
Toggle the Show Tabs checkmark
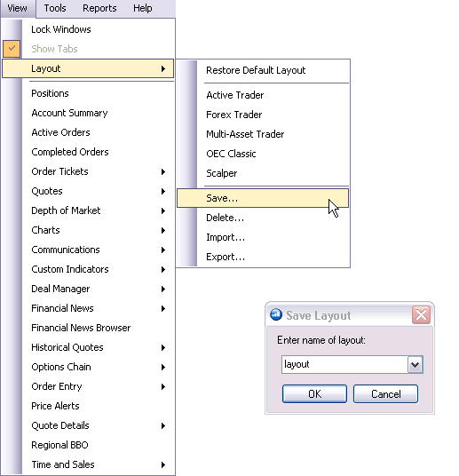click(x=12, y=49)
